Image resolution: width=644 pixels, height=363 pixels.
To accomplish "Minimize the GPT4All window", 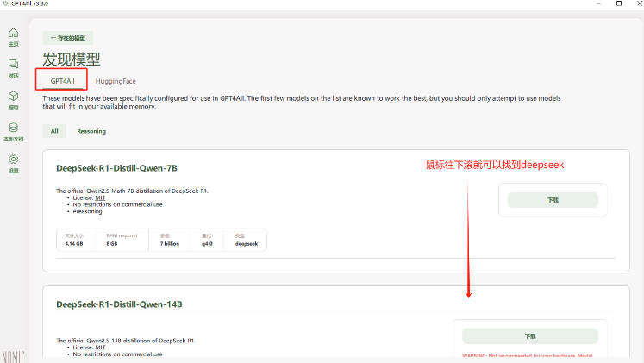I will click(x=598, y=3).
